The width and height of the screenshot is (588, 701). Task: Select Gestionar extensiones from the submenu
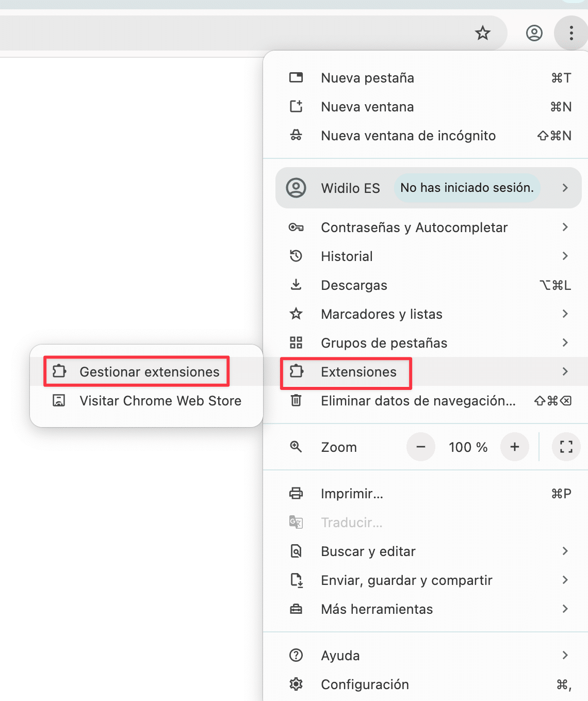pyautogui.click(x=149, y=372)
